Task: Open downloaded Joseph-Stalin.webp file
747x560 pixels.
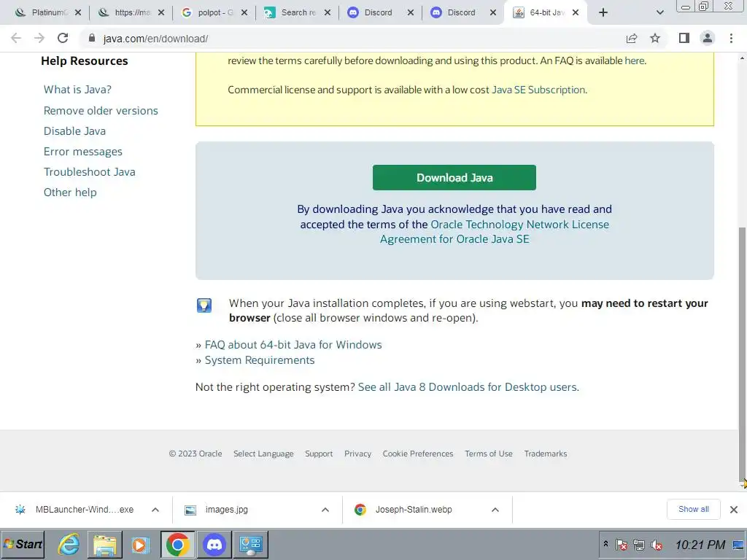Action: [413, 510]
